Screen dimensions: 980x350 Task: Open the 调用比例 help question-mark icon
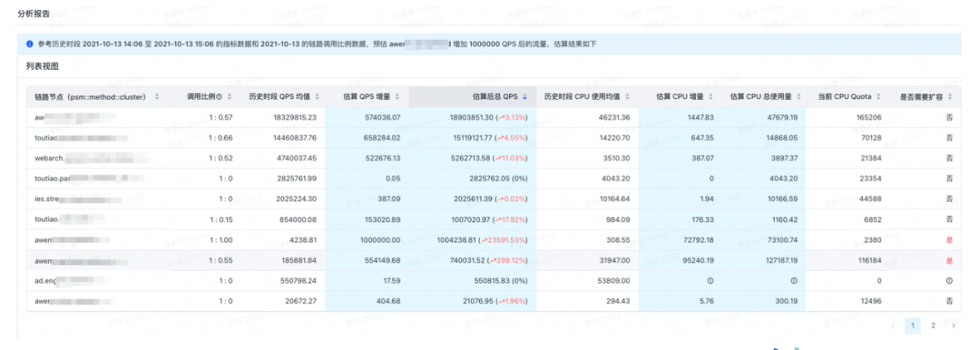coord(220,97)
